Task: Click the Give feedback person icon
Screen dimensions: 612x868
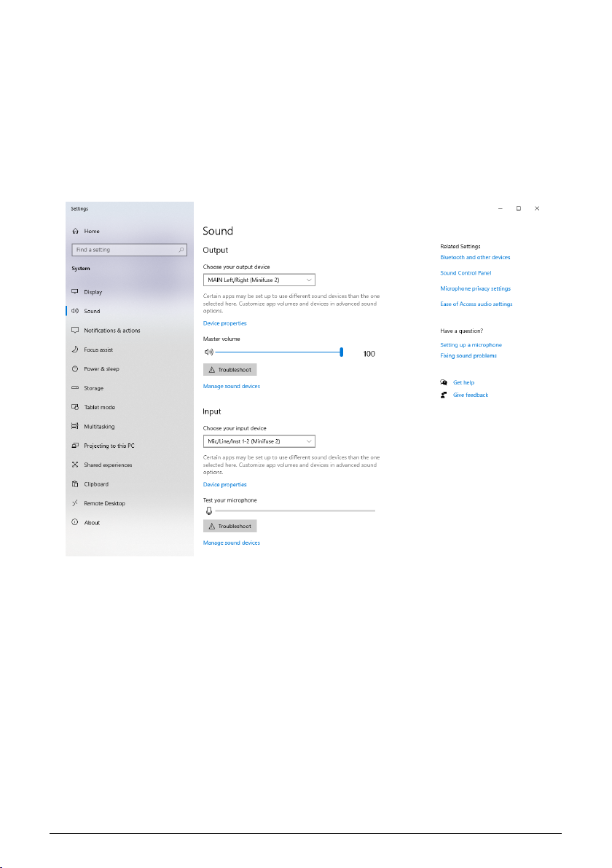Action: [444, 395]
